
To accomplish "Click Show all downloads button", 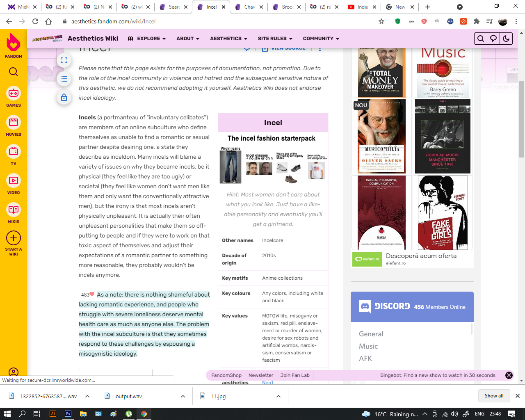I will 494,396.
